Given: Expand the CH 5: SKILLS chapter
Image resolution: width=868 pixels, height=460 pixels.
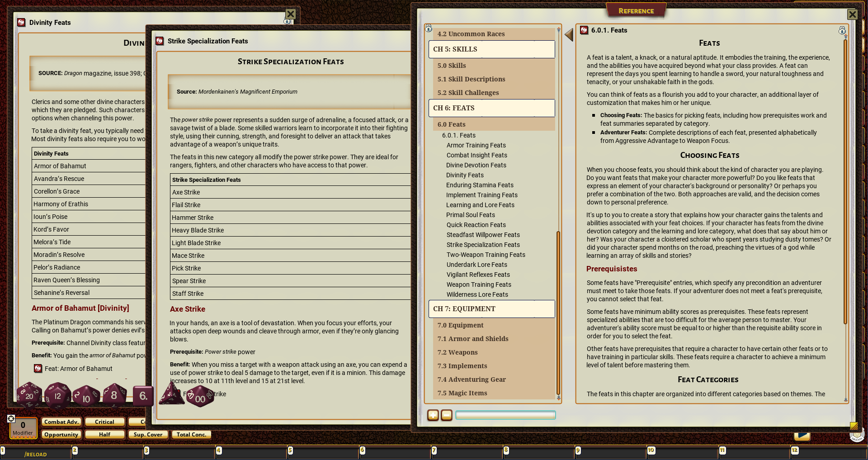Looking at the screenshot, I should point(491,49).
